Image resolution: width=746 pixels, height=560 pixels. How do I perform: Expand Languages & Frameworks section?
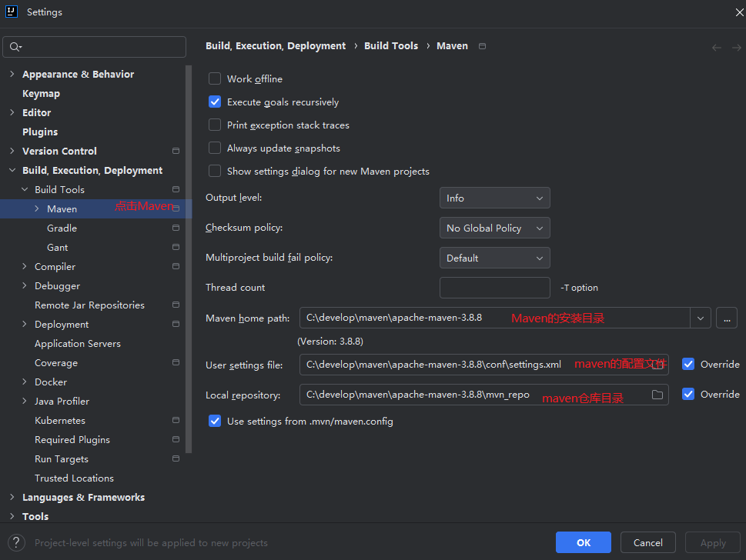12,497
